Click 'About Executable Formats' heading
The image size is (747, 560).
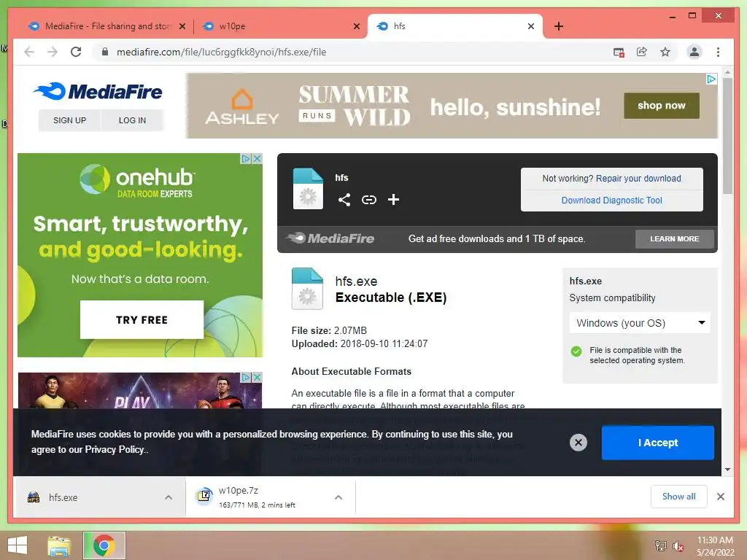coord(352,371)
